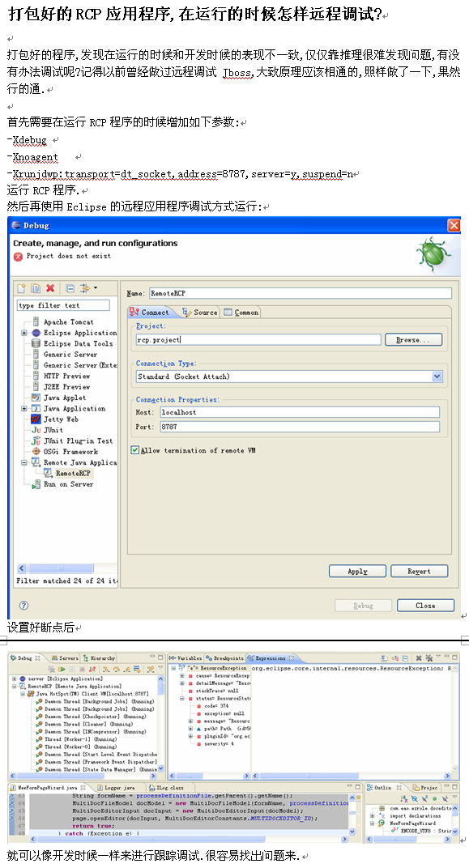Click the Collapse All configurations icon
This screenshot has height=868, width=469.
pos(70,288)
